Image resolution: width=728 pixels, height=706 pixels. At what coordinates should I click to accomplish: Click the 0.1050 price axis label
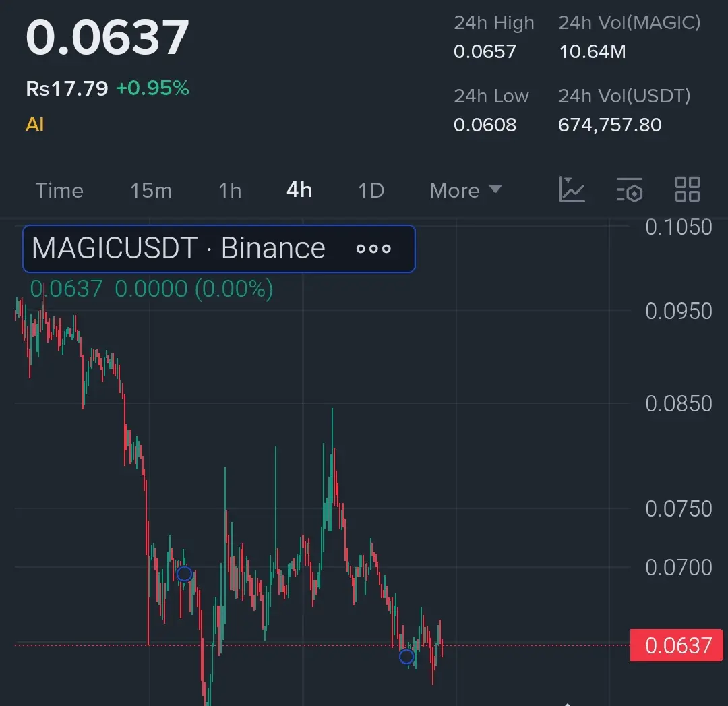pyautogui.click(x=678, y=228)
